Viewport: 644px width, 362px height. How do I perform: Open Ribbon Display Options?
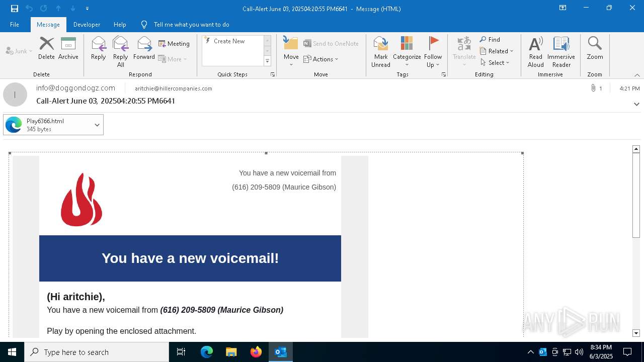pos(563,8)
